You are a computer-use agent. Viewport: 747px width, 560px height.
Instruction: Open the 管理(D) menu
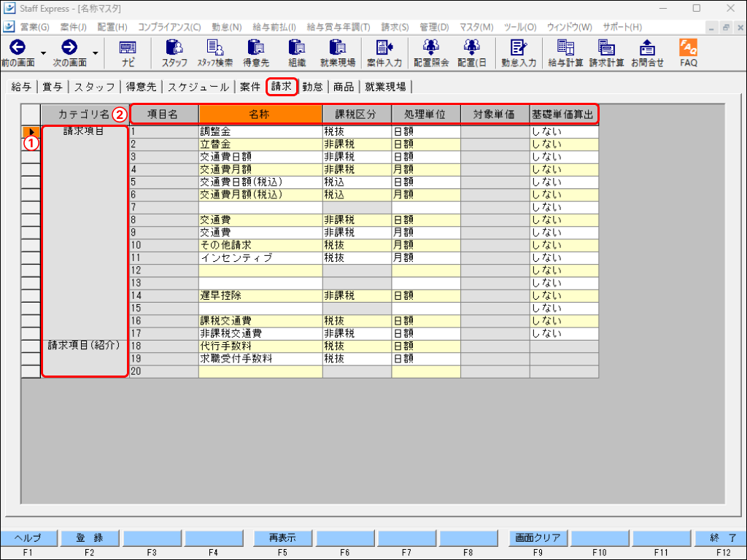click(x=434, y=27)
